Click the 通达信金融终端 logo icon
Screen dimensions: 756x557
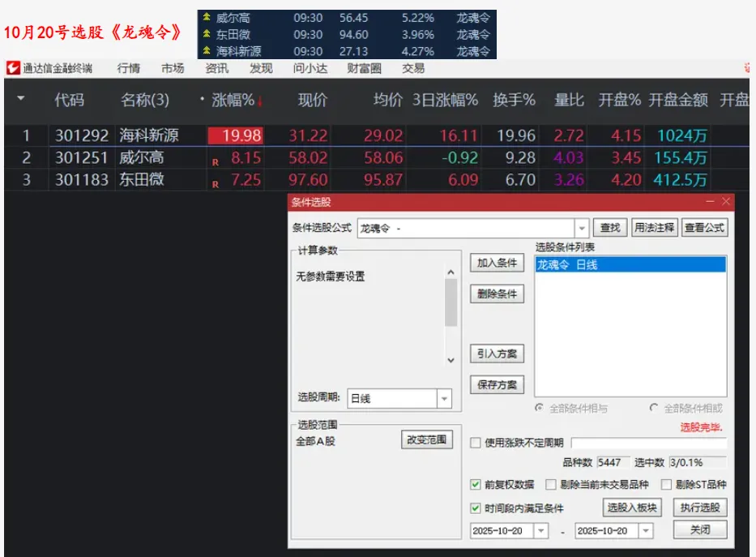point(13,69)
